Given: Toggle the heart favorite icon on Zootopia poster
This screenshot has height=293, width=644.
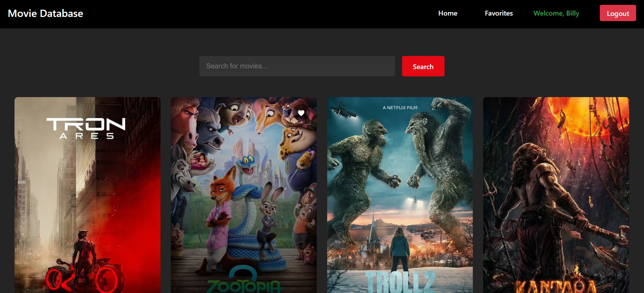Looking at the screenshot, I should pyautogui.click(x=301, y=113).
